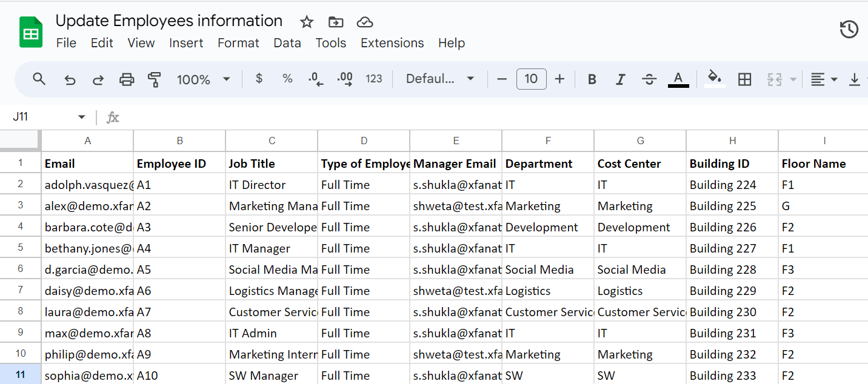
Task: Open the font family dropdown
Action: (x=439, y=79)
